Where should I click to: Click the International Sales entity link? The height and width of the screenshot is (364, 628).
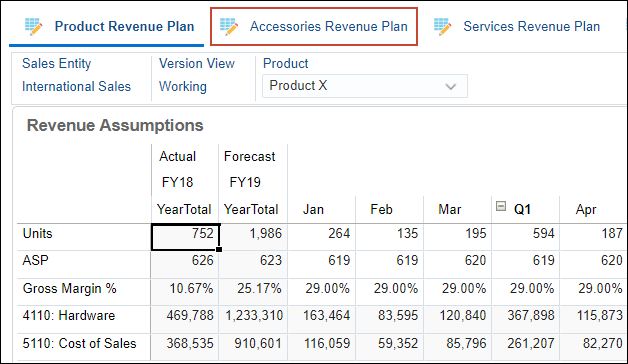coord(76,86)
